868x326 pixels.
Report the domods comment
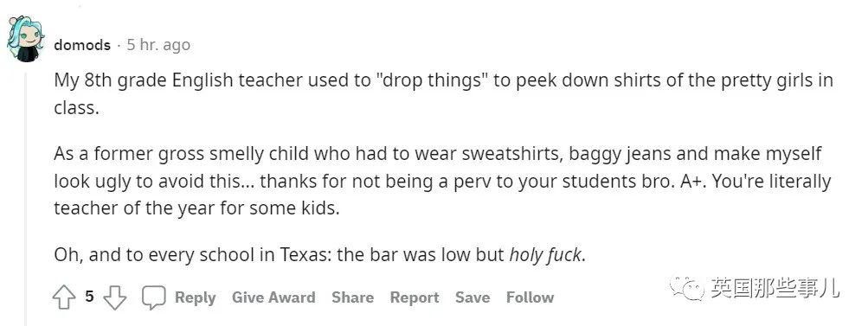click(x=414, y=297)
